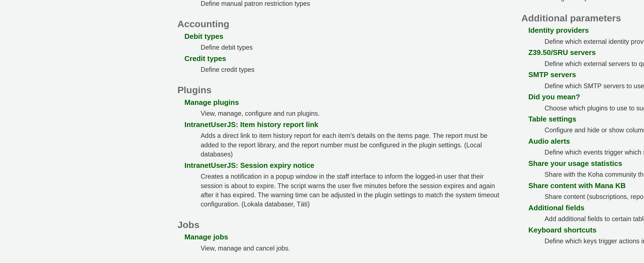This screenshot has height=263, width=644.
Task: Open the Debit types link
Action: coord(204,36)
